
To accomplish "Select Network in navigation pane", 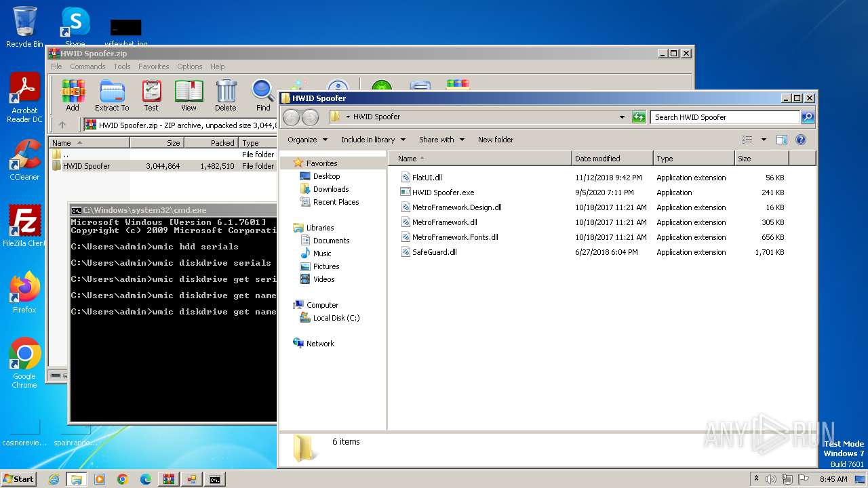I will (320, 344).
